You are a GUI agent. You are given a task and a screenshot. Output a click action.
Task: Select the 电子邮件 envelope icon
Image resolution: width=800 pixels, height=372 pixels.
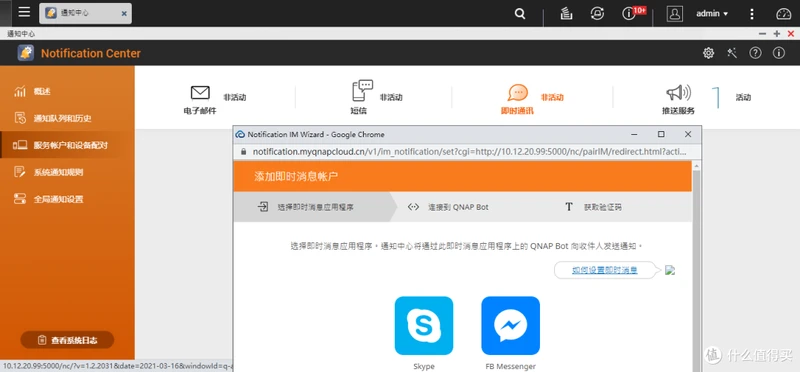[x=200, y=92]
